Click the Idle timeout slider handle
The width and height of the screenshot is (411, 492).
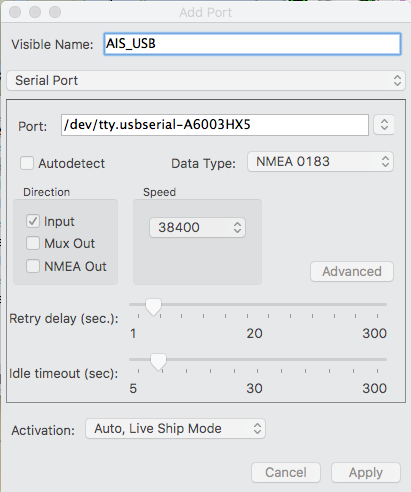[158, 362]
